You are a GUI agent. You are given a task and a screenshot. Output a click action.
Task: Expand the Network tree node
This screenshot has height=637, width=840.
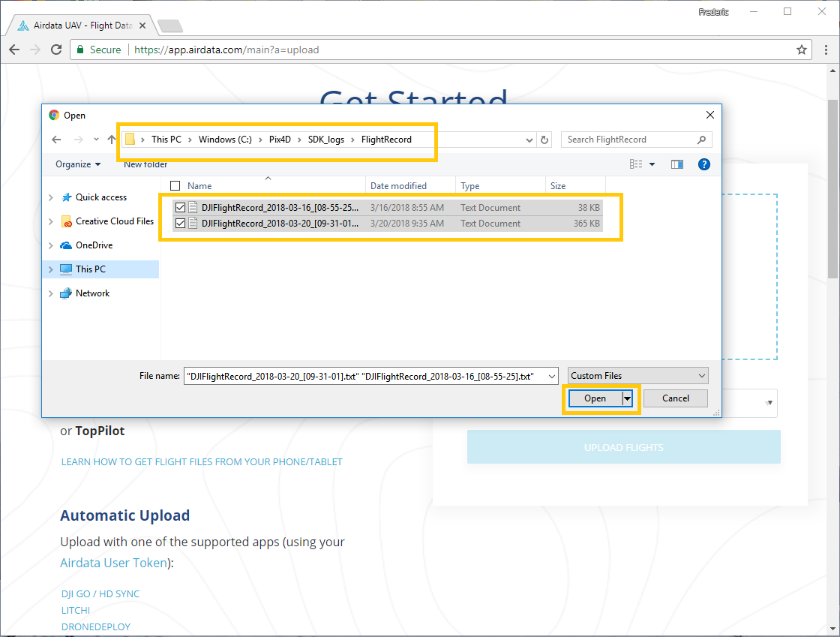pyautogui.click(x=51, y=293)
